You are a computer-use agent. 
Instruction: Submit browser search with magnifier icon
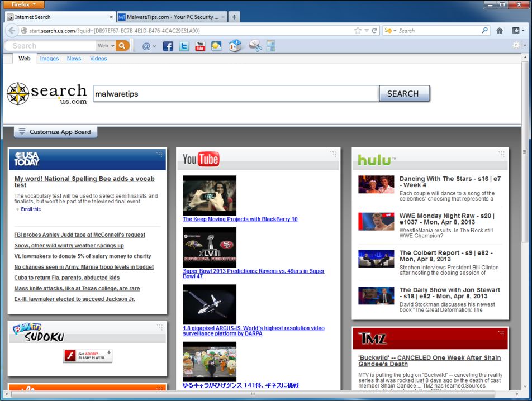(485, 30)
